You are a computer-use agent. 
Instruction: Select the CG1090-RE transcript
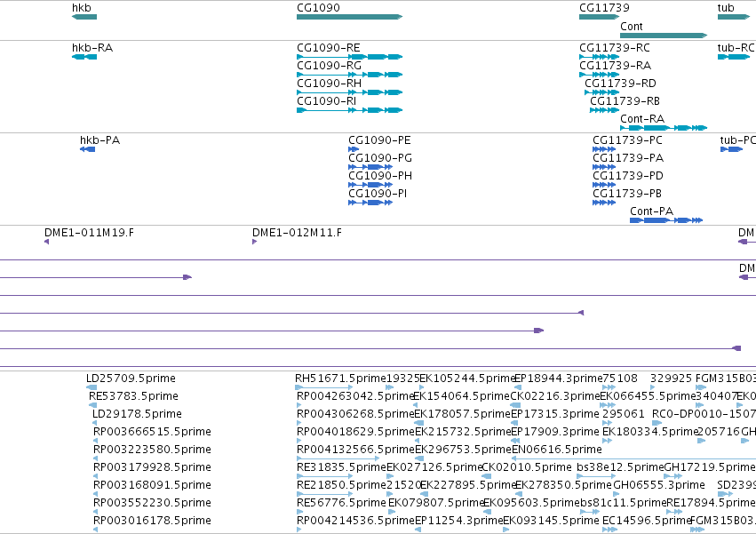point(349,57)
